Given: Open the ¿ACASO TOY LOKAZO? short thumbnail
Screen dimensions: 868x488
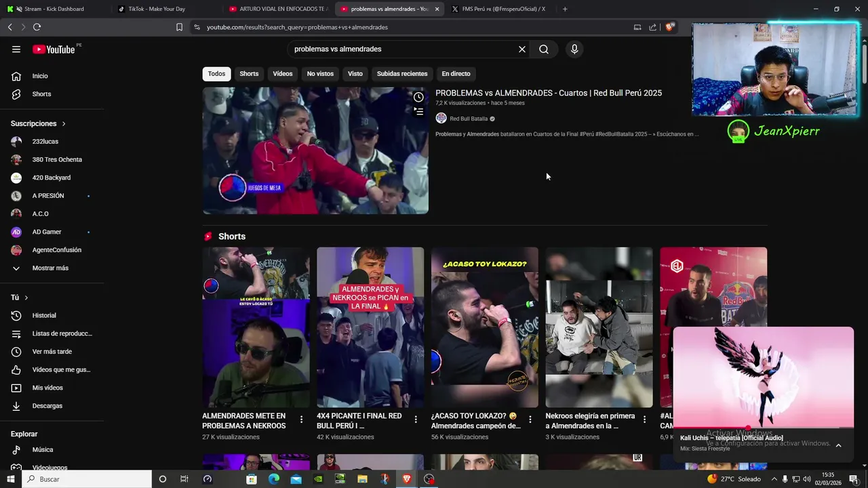Looking at the screenshot, I should click(484, 327).
